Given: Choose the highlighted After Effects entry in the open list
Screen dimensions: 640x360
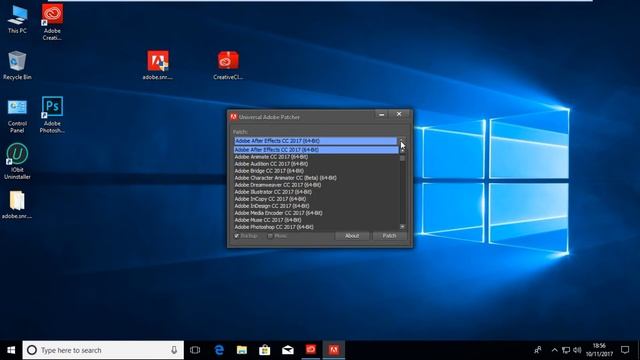Looking at the screenshot, I should coord(316,150).
